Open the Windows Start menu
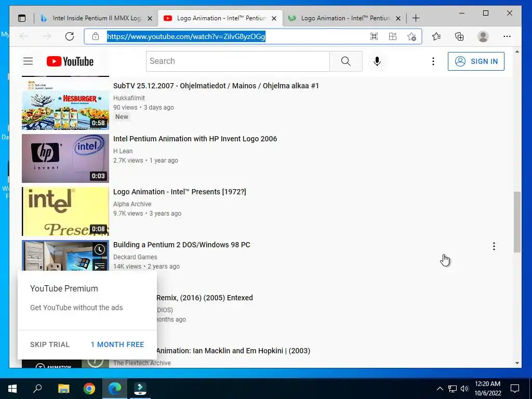 tap(12, 389)
